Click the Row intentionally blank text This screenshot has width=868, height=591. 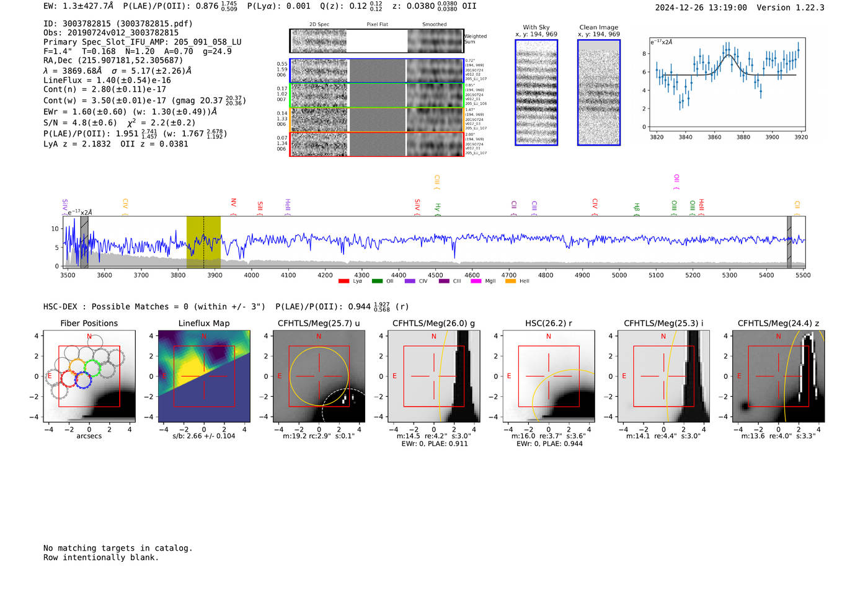[x=101, y=558]
